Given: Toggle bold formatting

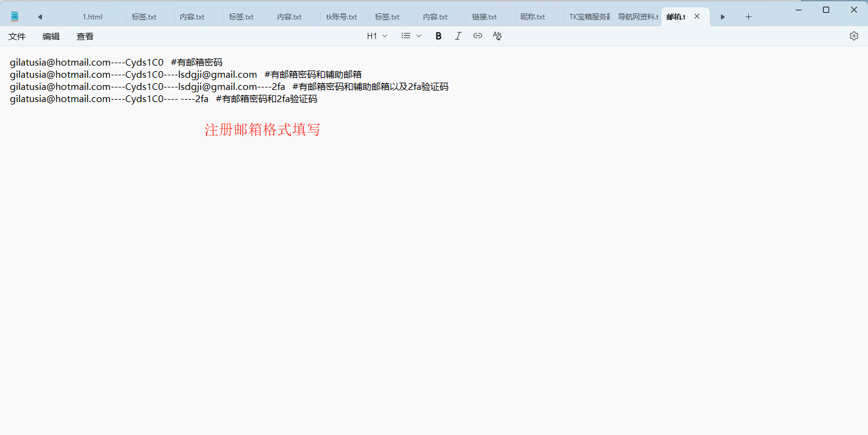Looking at the screenshot, I should pos(438,36).
